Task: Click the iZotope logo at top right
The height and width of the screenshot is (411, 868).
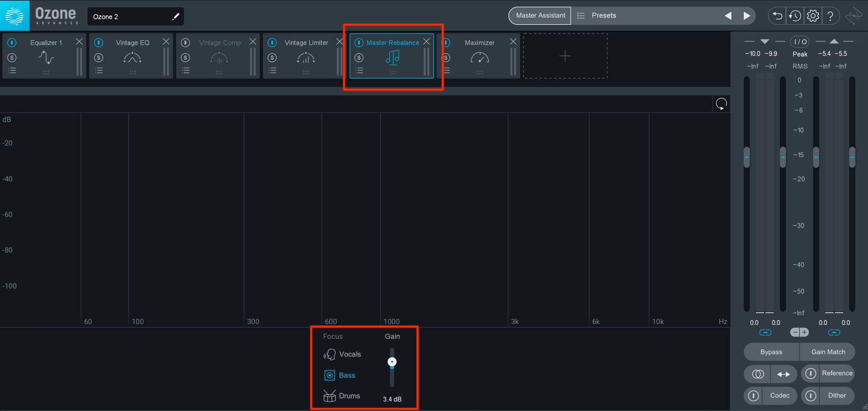Action: 854,16
